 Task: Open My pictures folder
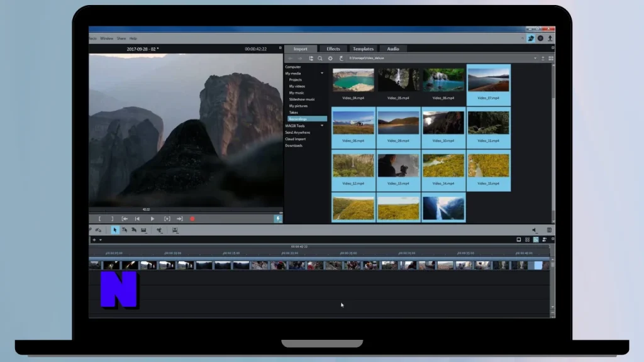[298, 106]
